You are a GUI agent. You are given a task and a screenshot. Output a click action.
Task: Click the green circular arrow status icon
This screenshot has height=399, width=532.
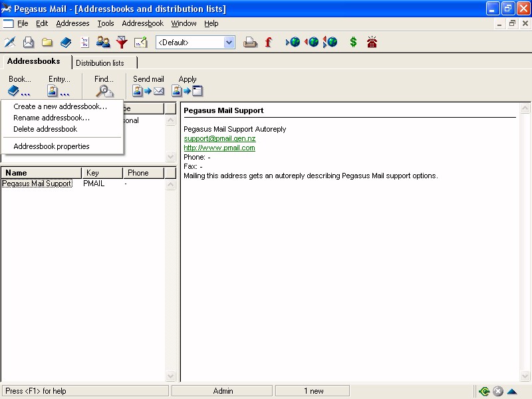tap(484, 391)
